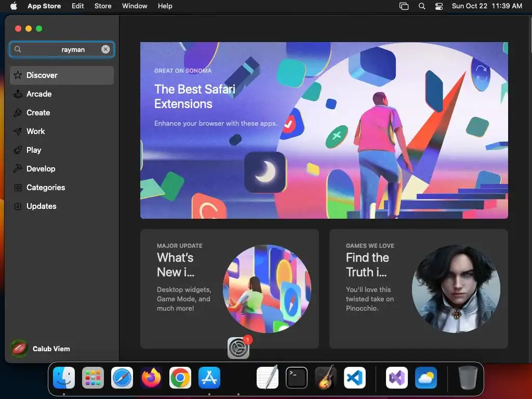This screenshot has height=399, width=532.
Task: Open the Trash from the Dock
Action: (468, 377)
